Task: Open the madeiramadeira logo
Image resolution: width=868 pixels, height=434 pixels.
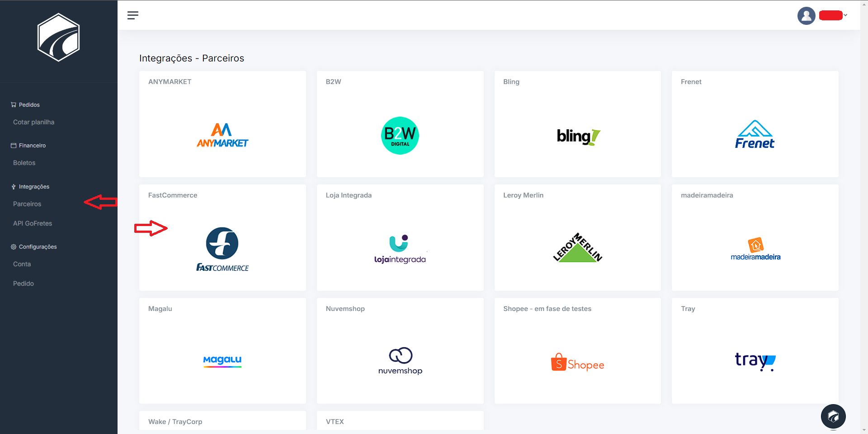Action: pos(755,250)
